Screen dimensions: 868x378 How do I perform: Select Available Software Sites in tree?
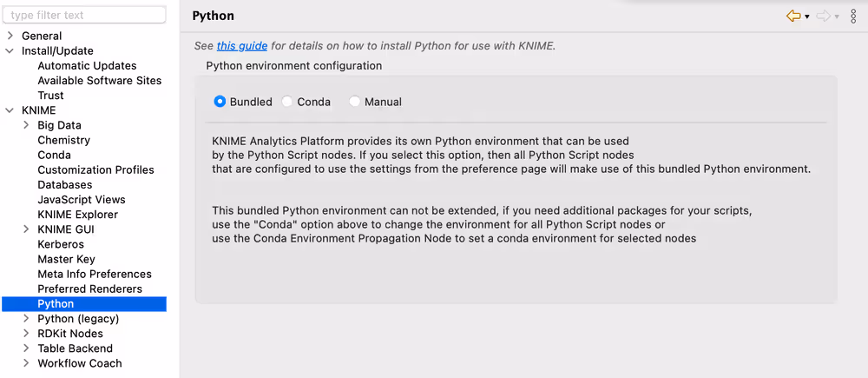pyautogui.click(x=99, y=81)
